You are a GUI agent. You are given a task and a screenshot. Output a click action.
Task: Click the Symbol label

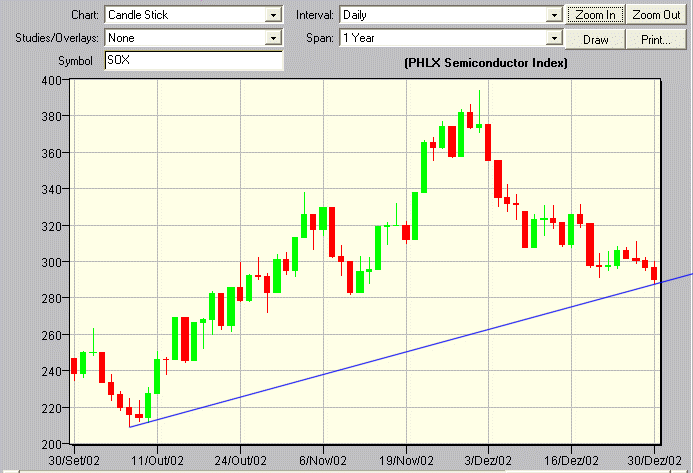pos(75,61)
